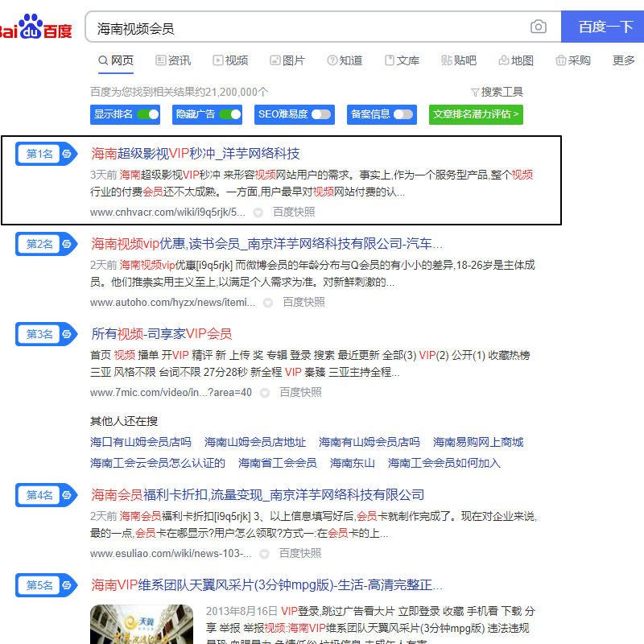644x644 pixels.
Task: Open result 海南超级影视VIP秒冲_洋芋网络科技
Action: (x=196, y=154)
